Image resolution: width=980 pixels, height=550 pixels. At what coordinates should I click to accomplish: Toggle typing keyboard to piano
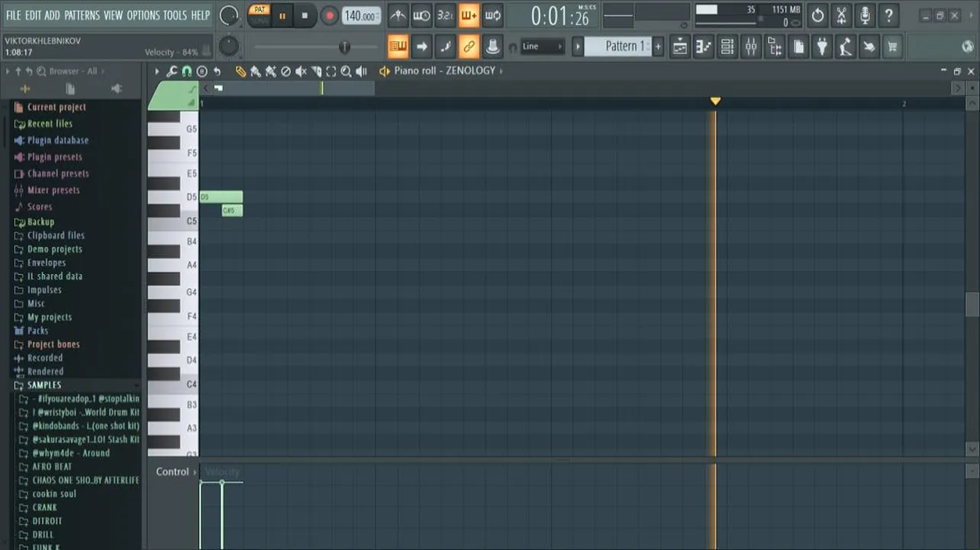398,47
